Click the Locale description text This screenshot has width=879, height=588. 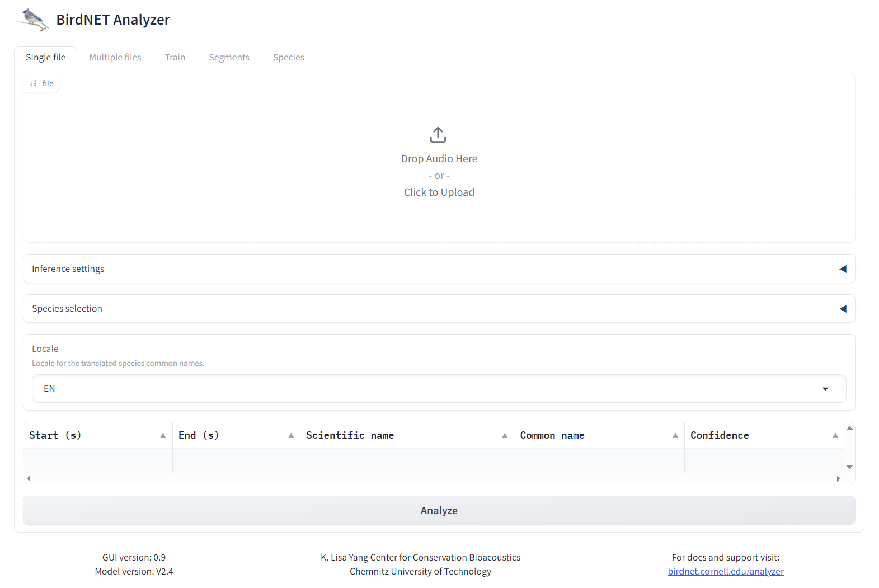[118, 363]
